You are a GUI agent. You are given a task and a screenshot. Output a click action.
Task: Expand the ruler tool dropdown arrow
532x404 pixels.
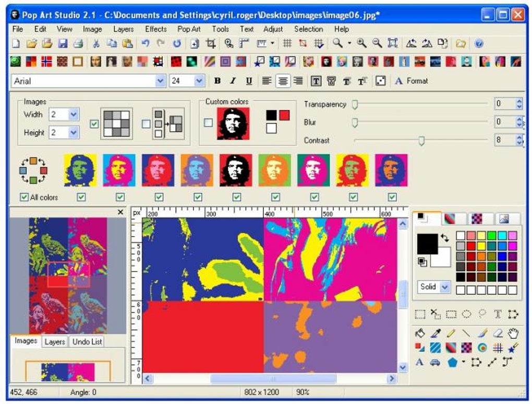tap(272, 43)
